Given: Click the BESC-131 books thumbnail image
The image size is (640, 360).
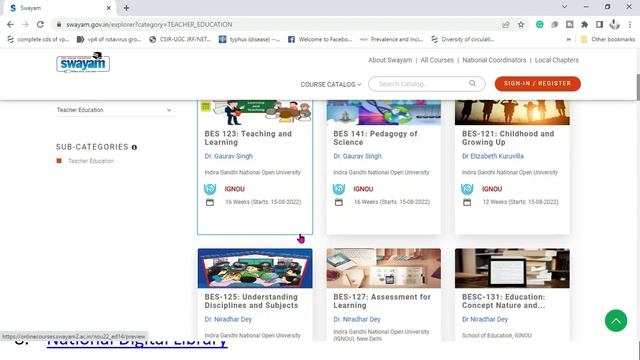Looking at the screenshot, I should pos(512,268).
